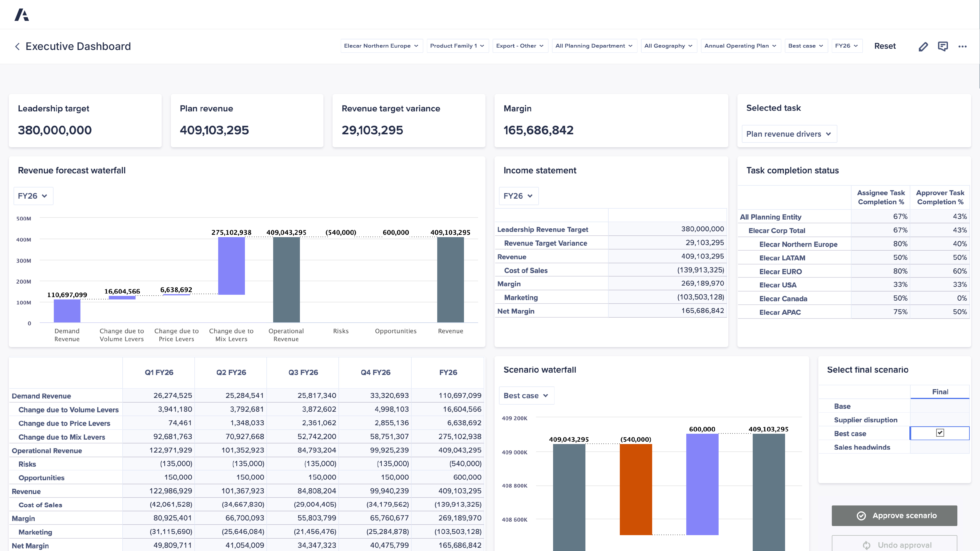The image size is (980, 551).
Task: Expand the Product Family 1 dropdown
Action: 458,46
